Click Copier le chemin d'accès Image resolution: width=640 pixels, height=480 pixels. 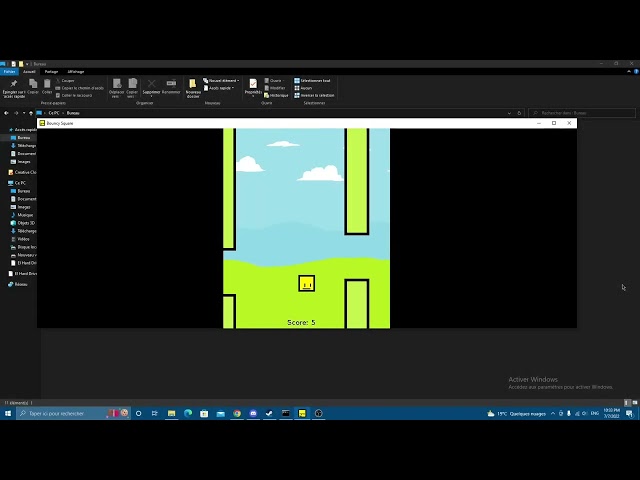coord(80,88)
